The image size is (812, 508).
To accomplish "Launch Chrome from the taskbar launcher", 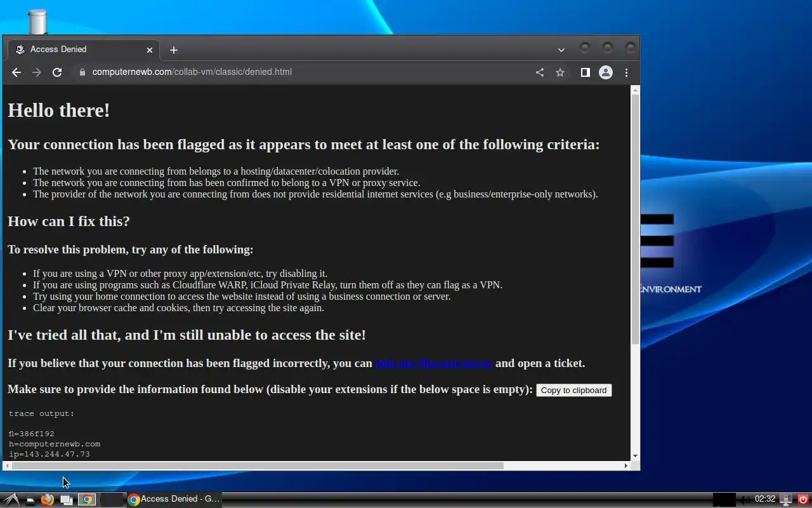I will click(87, 500).
